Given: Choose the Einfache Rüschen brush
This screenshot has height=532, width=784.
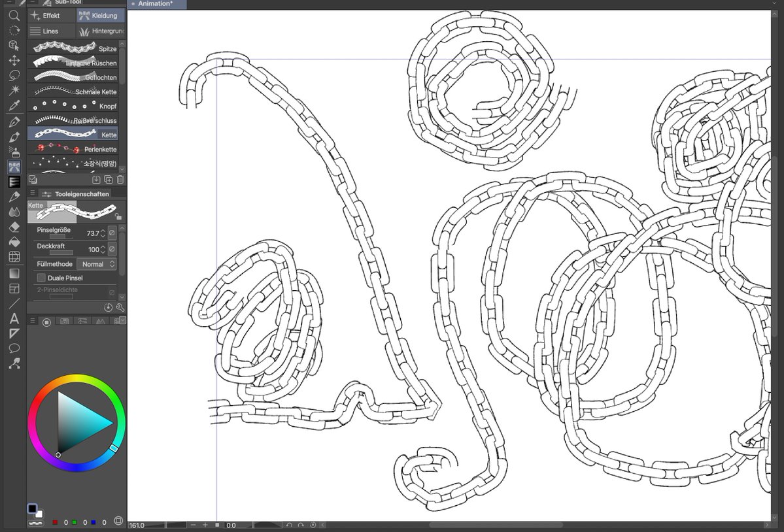Looking at the screenshot, I should tap(73, 63).
